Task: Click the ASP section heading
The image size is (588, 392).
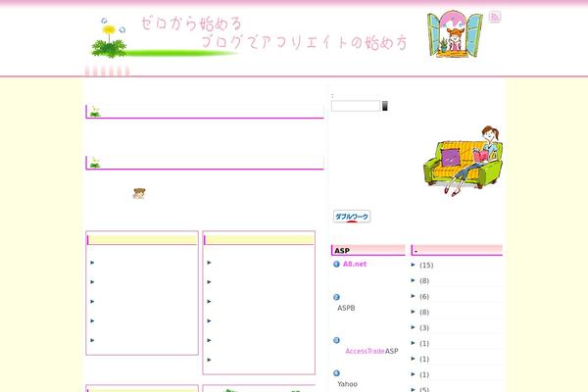Action: click(x=368, y=250)
